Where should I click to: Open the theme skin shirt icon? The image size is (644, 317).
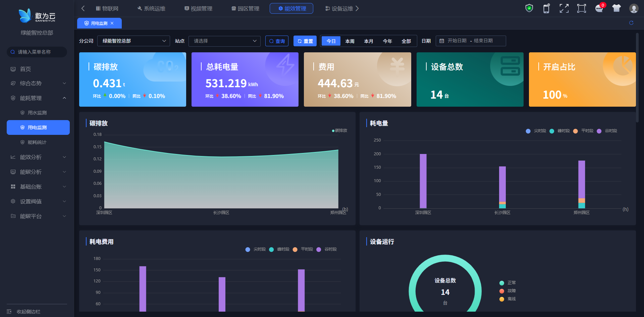[x=616, y=8]
